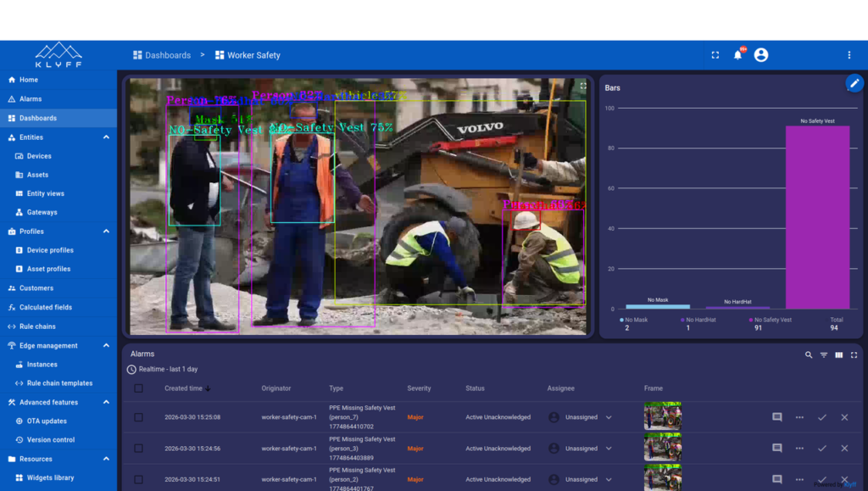Image resolution: width=868 pixels, height=491 pixels.
Task: Open the alarms filter icon
Action: (x=824, y=355)
